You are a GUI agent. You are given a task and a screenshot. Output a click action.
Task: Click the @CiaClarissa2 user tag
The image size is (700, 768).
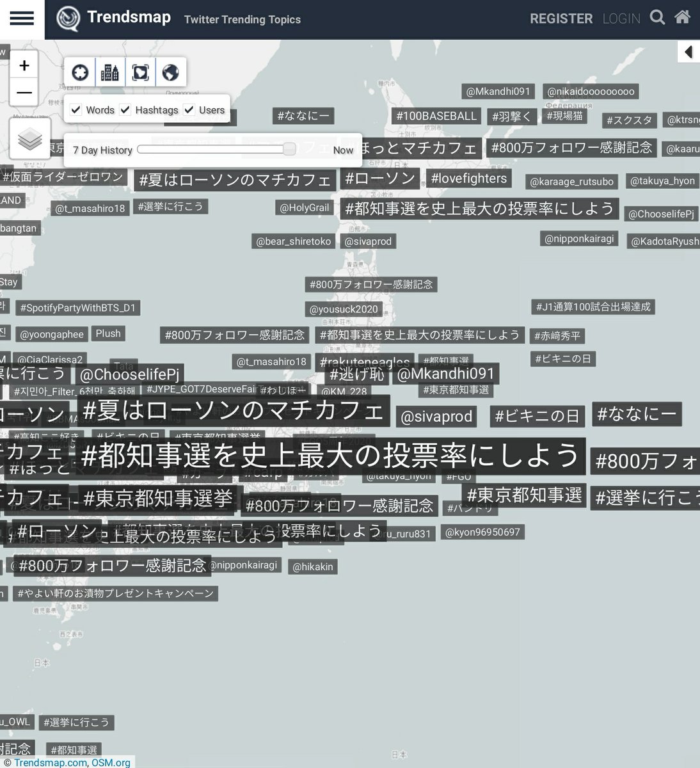(x=50, y=360)
